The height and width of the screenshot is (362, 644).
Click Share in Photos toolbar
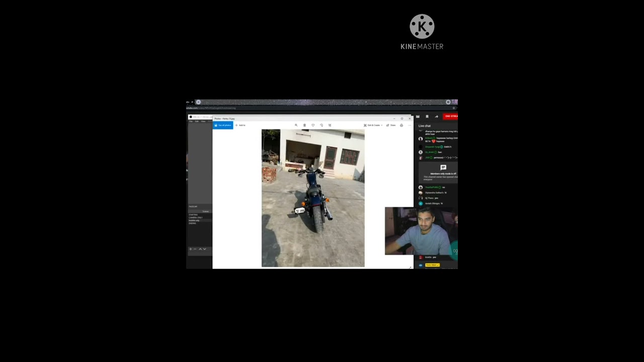[x=391, y=125]
